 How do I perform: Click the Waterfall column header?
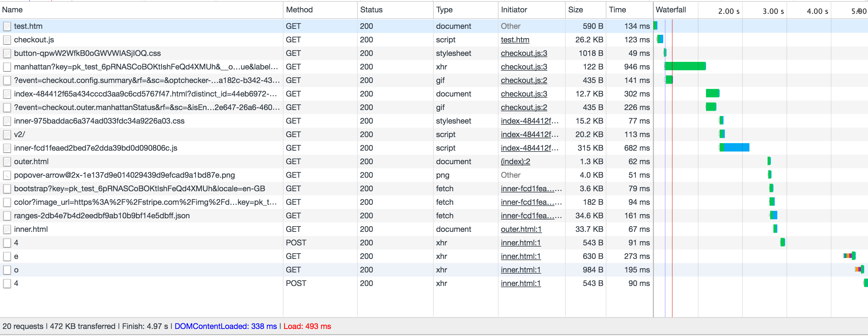(x=671, y=10)
